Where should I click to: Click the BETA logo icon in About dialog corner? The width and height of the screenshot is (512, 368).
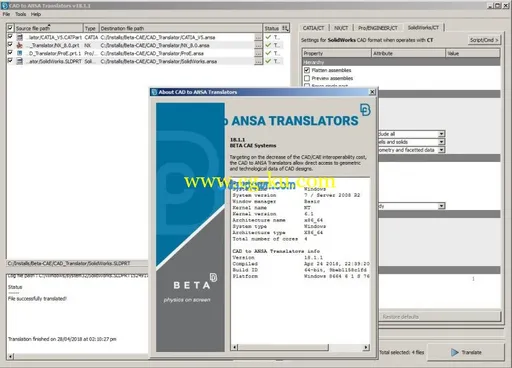click(365, 110)
